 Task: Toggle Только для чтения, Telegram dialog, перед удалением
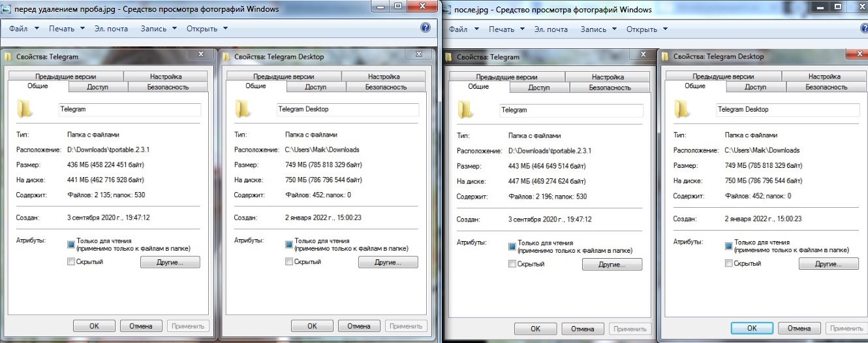[71, 244]
